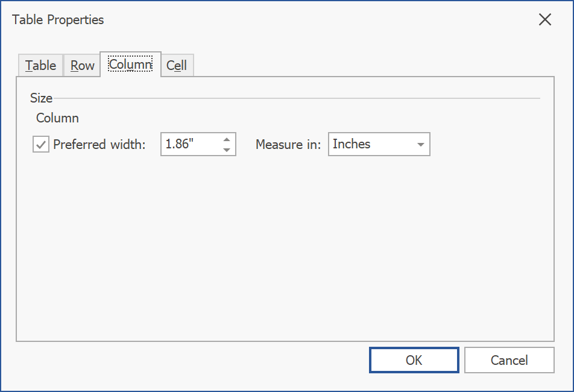Image resolution: width=574 pixels, height=392 pixels.
Task: Expand the Measure in dropdown arrow
Action: 420,145
